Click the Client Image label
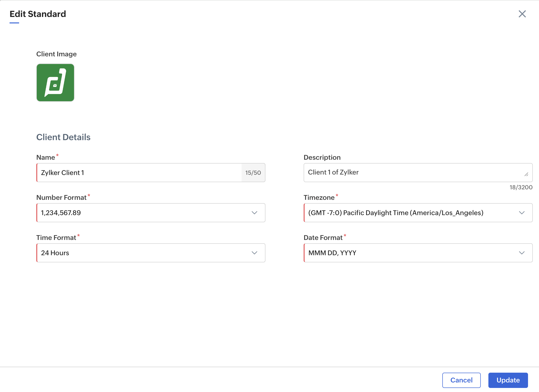 [56, 54]
